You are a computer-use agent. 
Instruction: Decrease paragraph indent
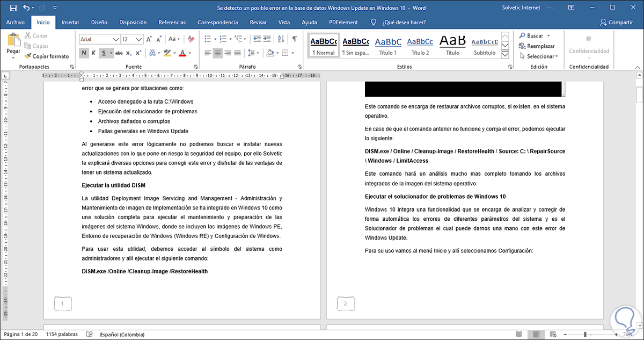256,39
